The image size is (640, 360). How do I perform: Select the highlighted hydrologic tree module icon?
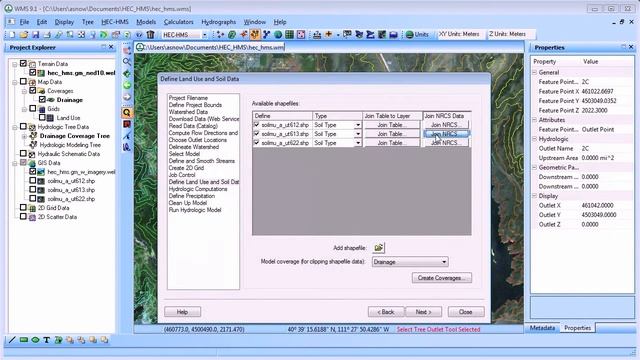point(255,35)
